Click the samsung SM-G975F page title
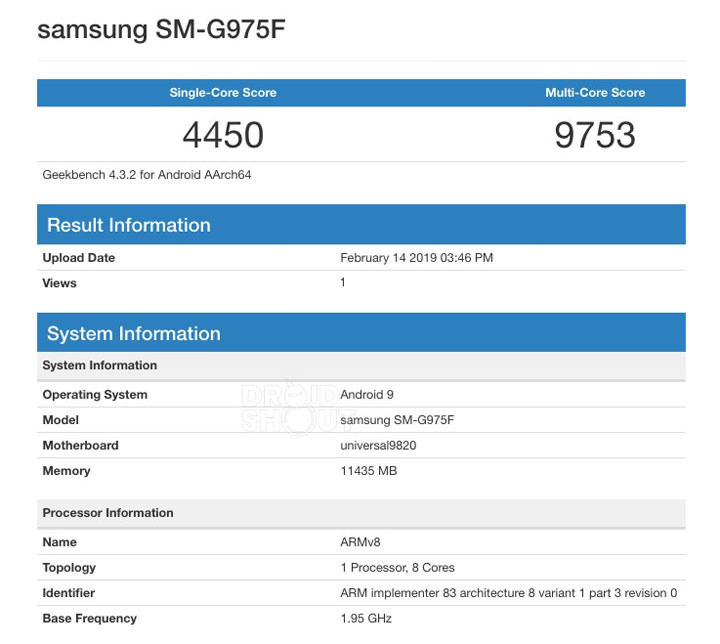Viewport: 720px width, 644px height. [x=161, y=29]
